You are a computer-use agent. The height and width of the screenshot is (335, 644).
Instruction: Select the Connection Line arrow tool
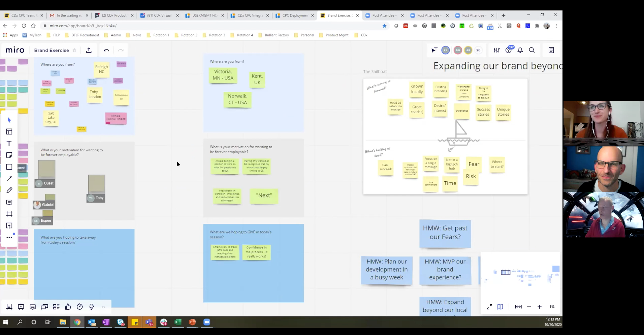pyautogui.click(x=9, y=179)
